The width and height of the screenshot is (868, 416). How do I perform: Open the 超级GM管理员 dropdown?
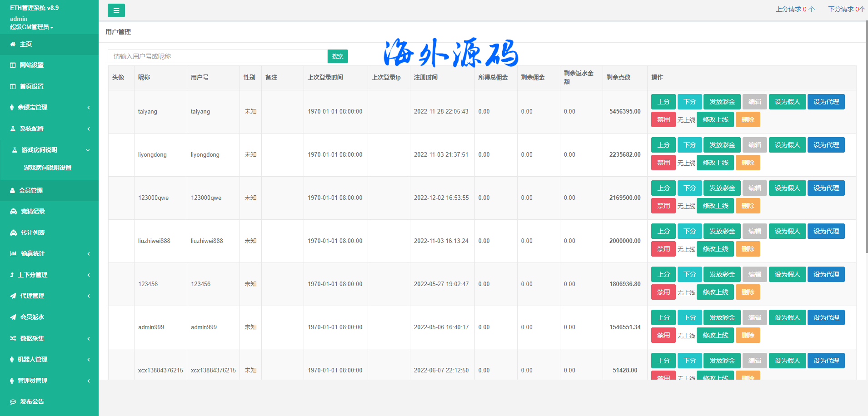[32, 27]
